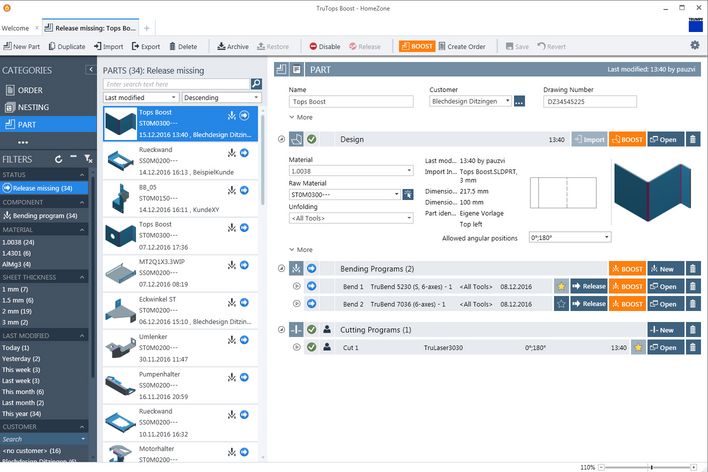The width and height of the screenshot is (708, 472).
Task: Toggle the Bending program component filter
Action: pyautogui.click(x=42, y=215)
